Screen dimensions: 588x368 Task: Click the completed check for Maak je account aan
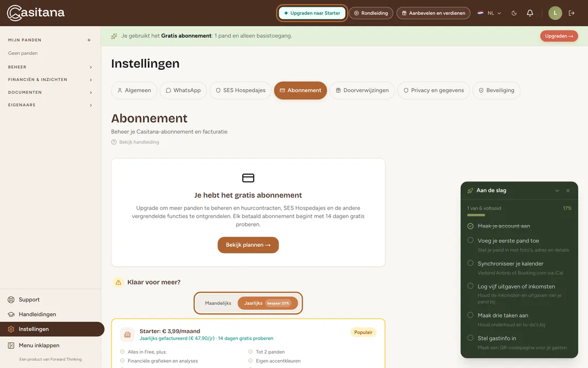tap(470, 226)
